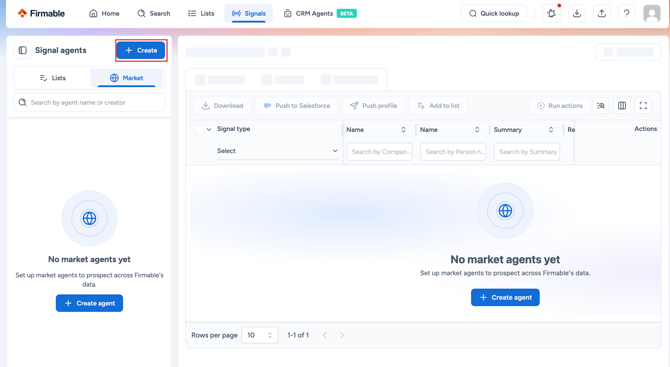The height and width of the screenshot is (367, 670).
Task: Click Run actions button
Action: coord(560,106)
